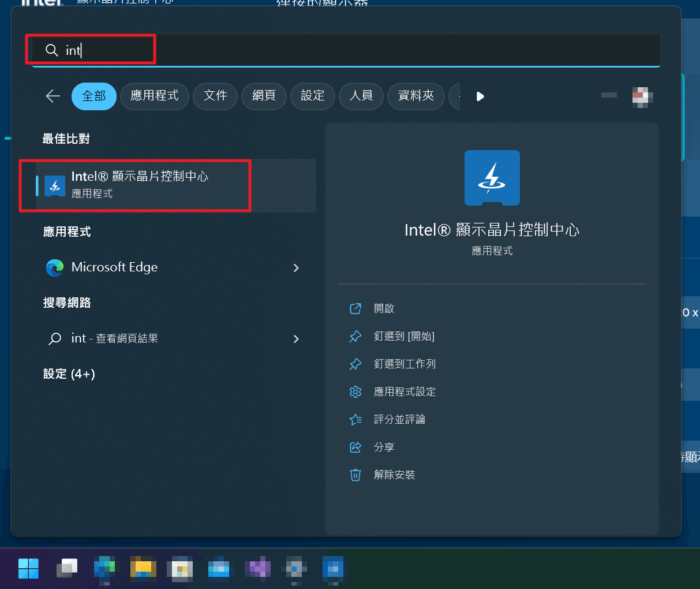
Task: Click the magnifier icon in search box
Action: coord(52,50)
